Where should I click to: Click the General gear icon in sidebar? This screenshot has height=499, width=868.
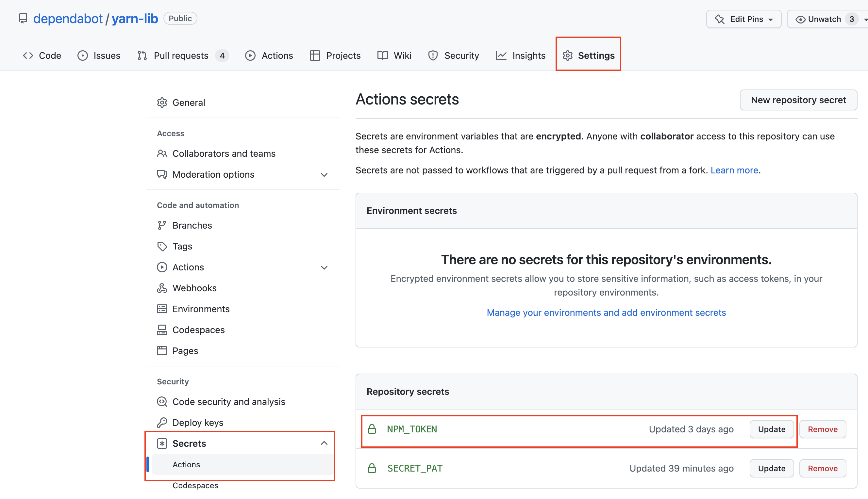pyautogui.click(x=162, y=103)
